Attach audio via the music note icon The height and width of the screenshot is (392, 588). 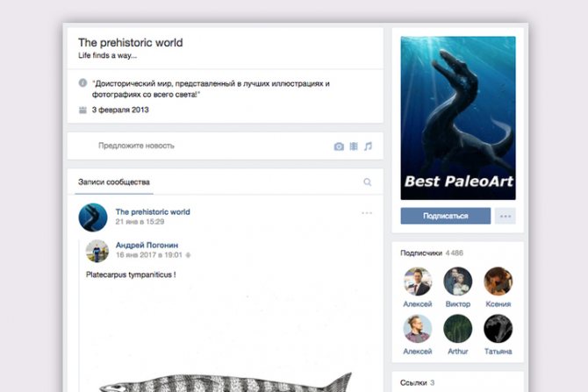point(368,146)
